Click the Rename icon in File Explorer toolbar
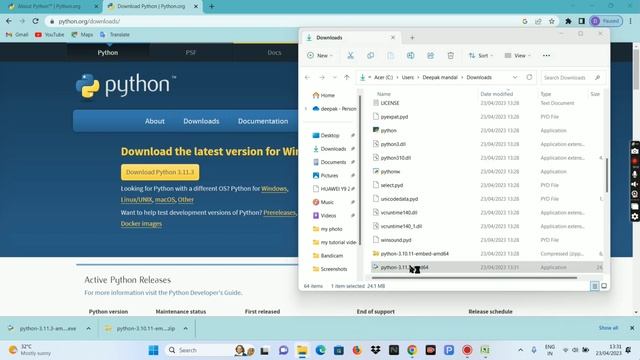Image resolution: width=640 pixels, height=360 pixels. point(410,56)
